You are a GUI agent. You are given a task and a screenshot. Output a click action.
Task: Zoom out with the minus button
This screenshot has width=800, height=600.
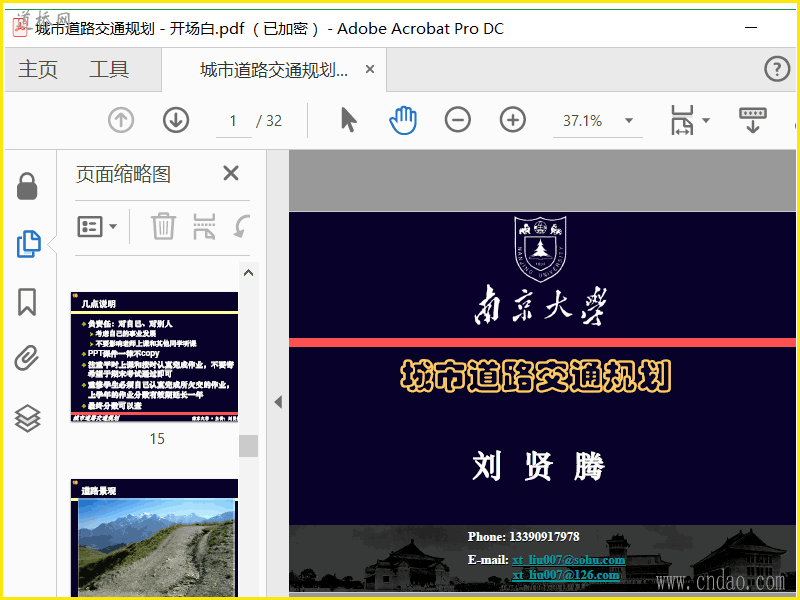pyautogui.click(x=458, y=120)
